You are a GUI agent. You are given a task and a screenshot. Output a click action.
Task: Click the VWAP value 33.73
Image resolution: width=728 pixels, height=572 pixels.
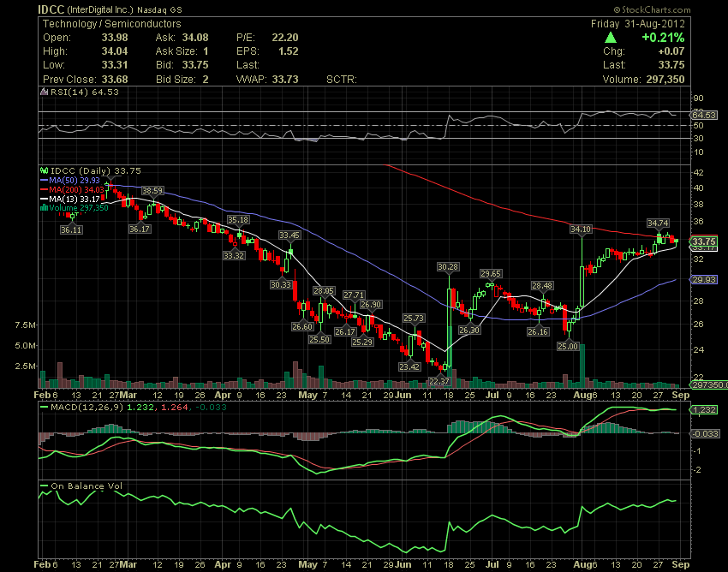(x=285, y=80)
